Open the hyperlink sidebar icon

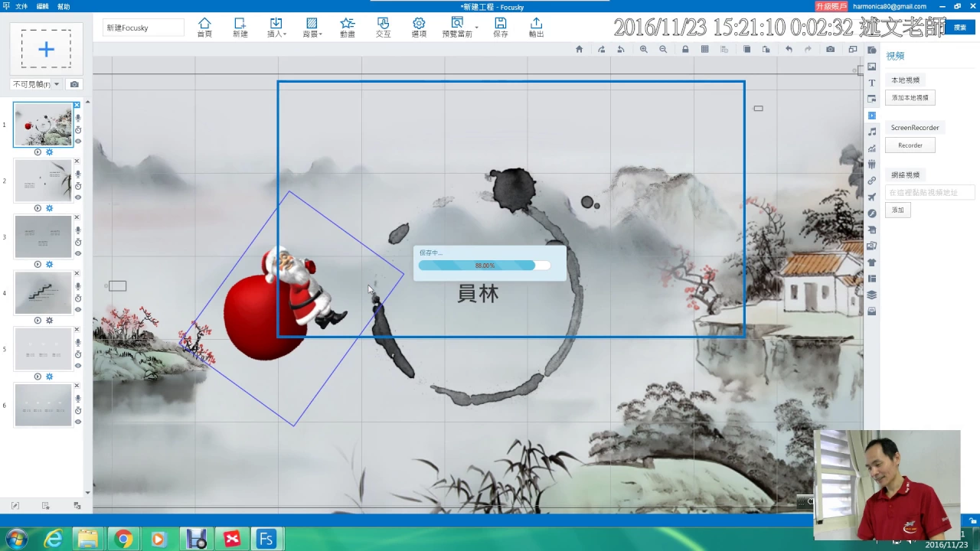pyautogui.click(x=871, y=181)
